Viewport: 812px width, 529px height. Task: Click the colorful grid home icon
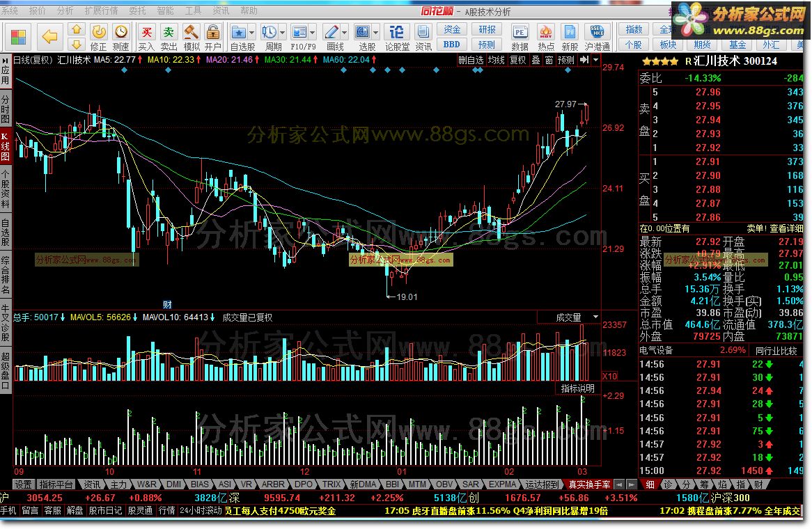tap(18, 37)
